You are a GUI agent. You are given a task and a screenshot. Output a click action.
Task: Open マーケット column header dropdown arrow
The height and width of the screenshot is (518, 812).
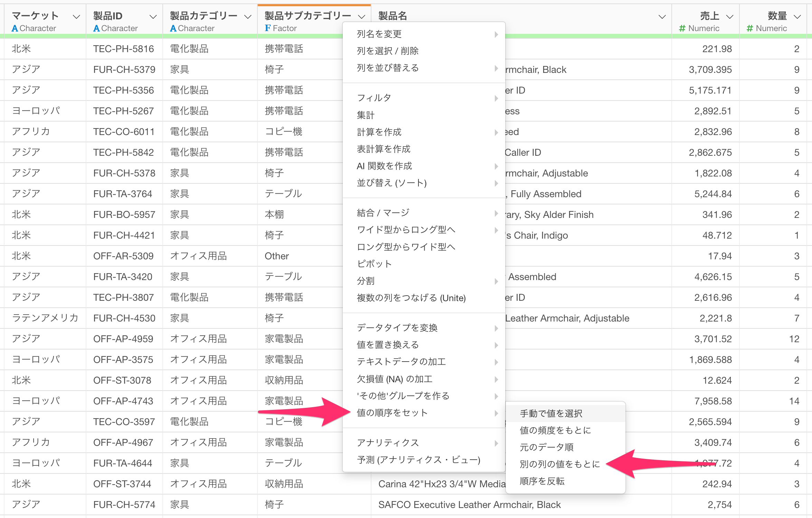pos(76,17)
